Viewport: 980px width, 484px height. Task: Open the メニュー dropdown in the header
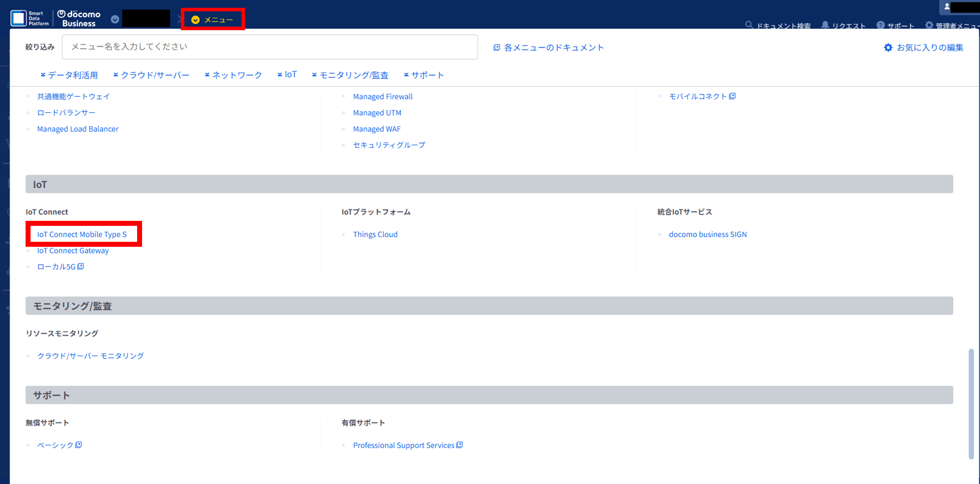pyautogui.click(x=213, y=20)
